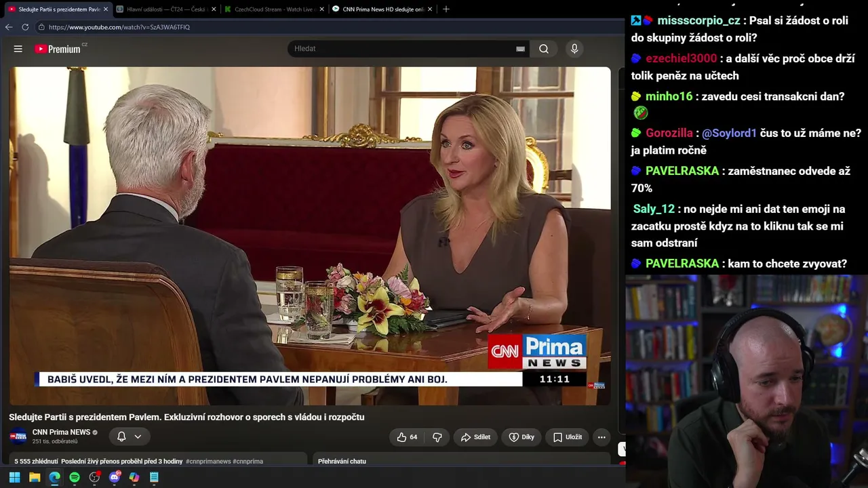Open the YouTube hamburger guide menu
The width and height of the screenshot is (868, 488).
[x=18, y=49]
